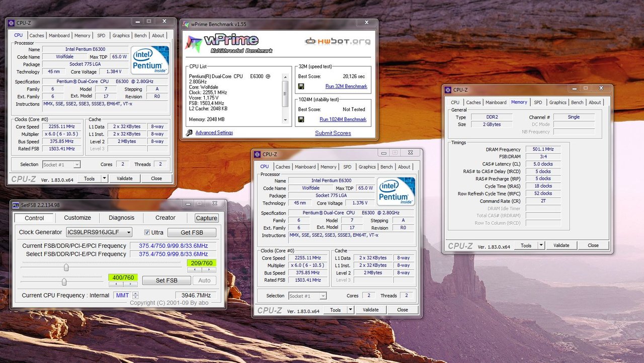Viewport: 644px width, 363px height.
Task: Click the right arrow under the 209/760 value
Action: 208,269
